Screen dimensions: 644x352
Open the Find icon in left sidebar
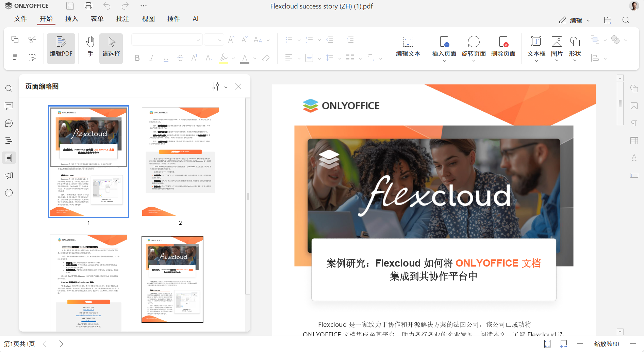pos(9,89)
